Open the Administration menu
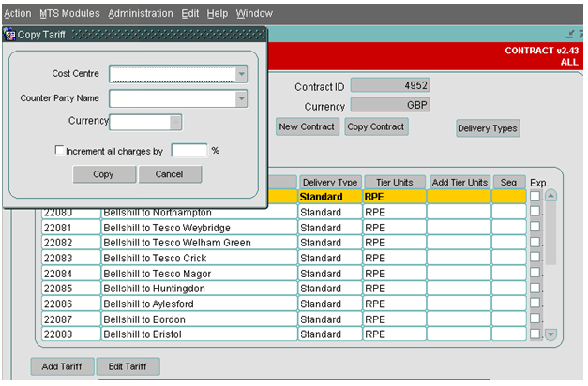 [x=141, y=13]
